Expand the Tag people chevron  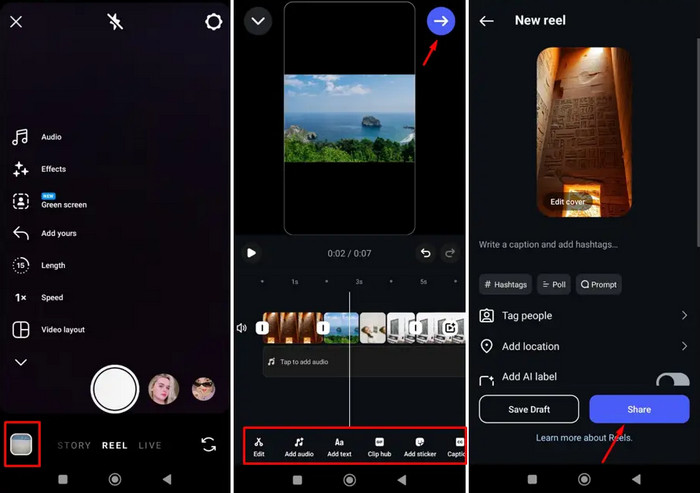pyautogui.click(x=684, y=316)
